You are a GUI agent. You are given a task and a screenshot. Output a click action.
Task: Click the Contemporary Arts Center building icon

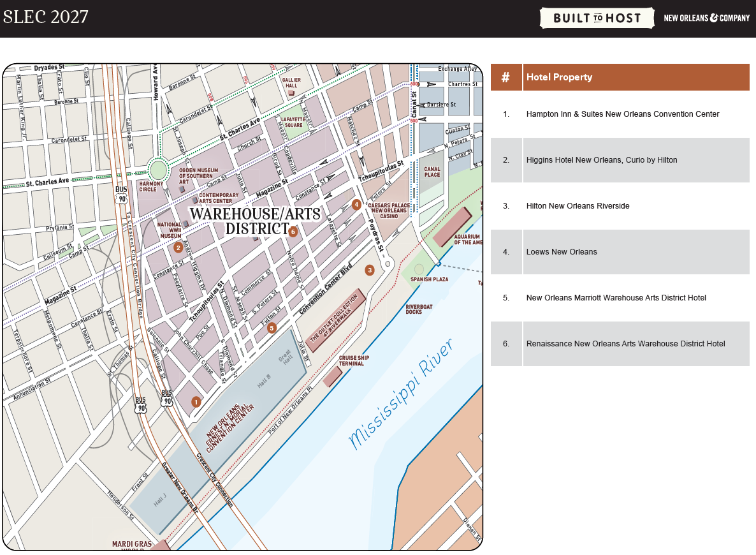click(195, 199)
